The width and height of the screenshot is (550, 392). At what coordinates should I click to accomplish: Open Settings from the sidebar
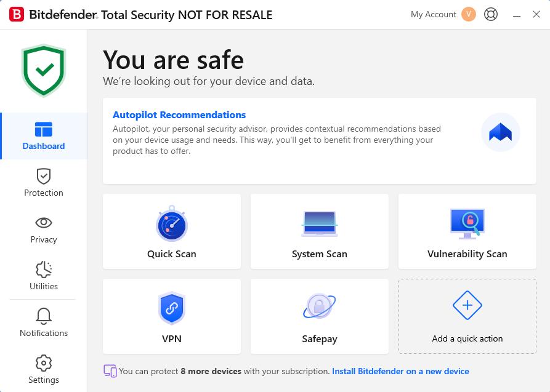pos(44,369)
